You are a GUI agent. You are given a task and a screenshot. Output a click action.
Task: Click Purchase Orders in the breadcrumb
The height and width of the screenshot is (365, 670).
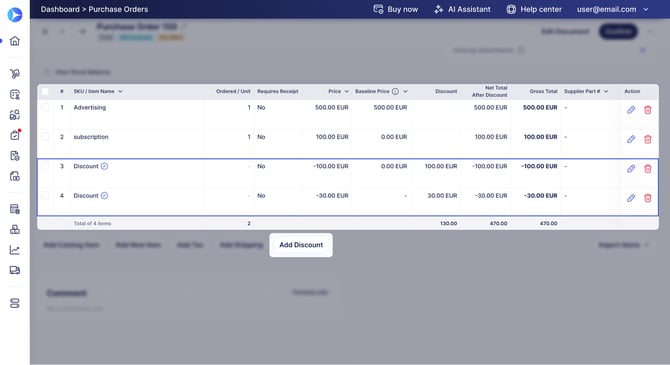[118, 9]
